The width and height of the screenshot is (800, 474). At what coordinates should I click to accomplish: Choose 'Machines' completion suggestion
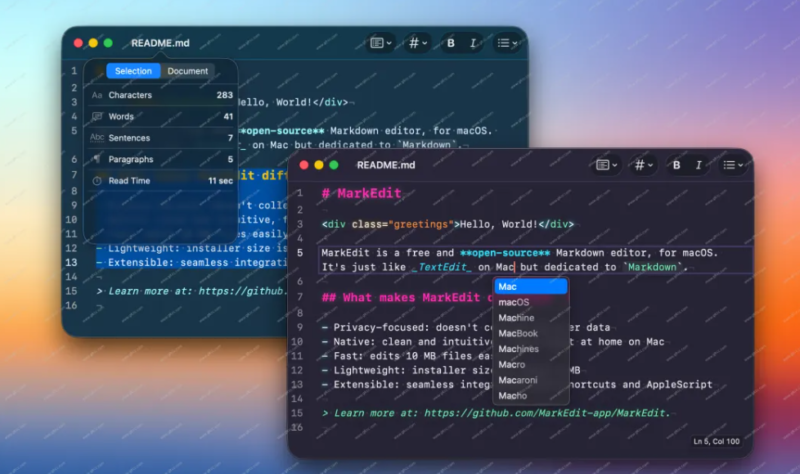531,349
